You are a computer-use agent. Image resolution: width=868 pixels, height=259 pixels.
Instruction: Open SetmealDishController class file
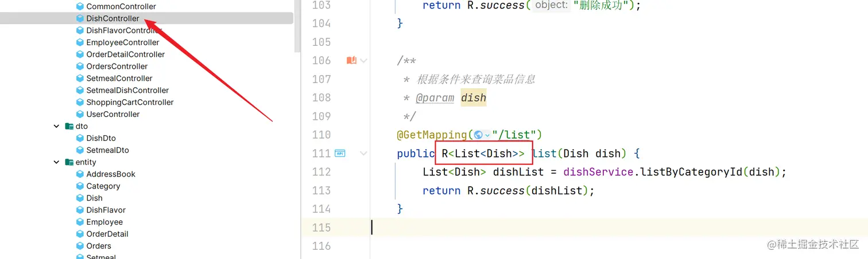click(x=127, y=91)
